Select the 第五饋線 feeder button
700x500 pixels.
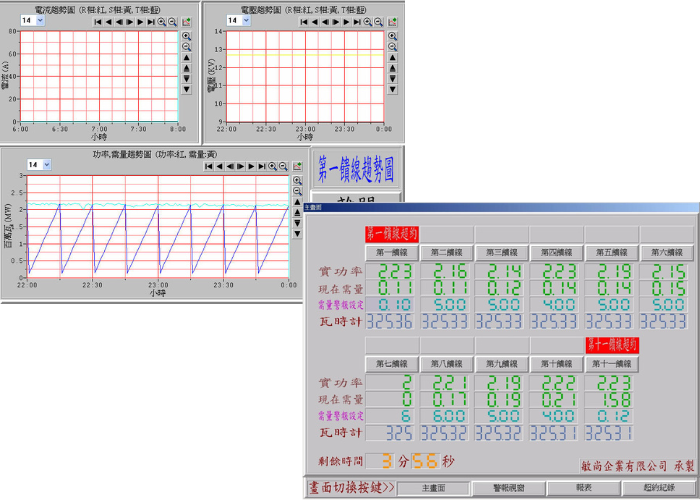(612, 253)
